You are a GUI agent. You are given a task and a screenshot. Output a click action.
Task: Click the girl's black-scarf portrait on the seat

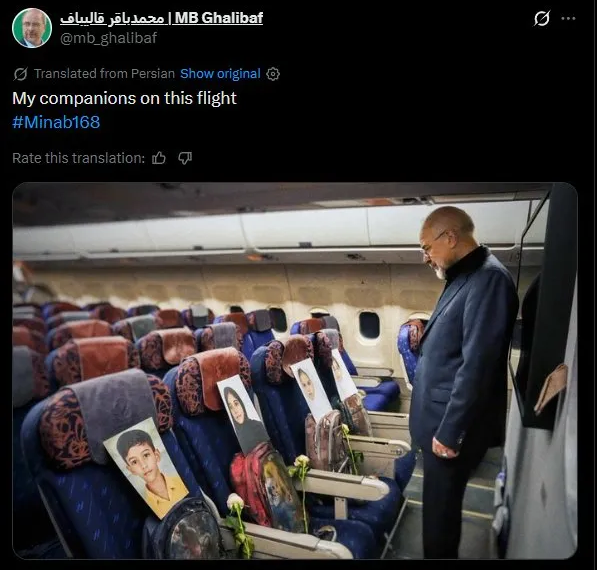243,414
